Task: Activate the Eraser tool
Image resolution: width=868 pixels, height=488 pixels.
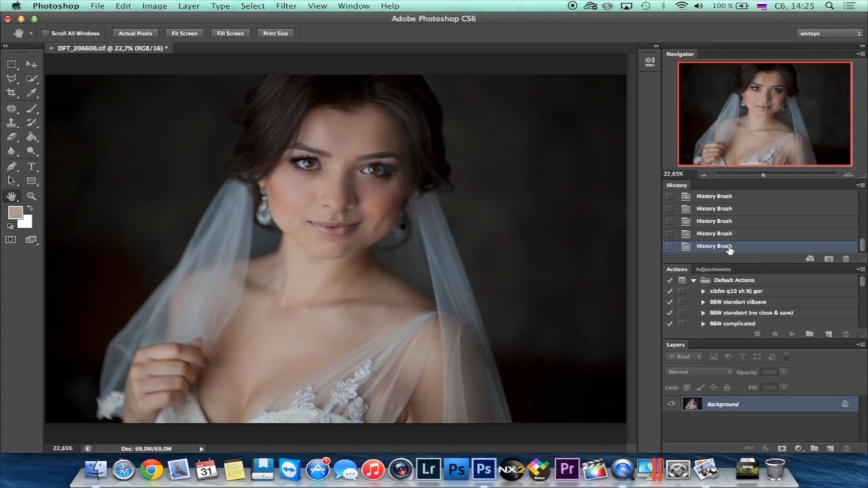Action: pyautogui.click(x=12, y=137)
